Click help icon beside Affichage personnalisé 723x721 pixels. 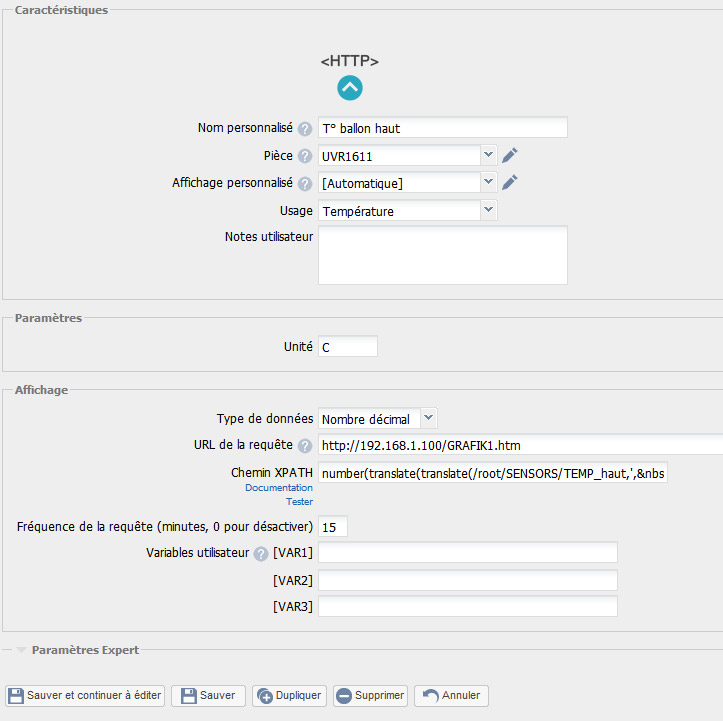304,184
